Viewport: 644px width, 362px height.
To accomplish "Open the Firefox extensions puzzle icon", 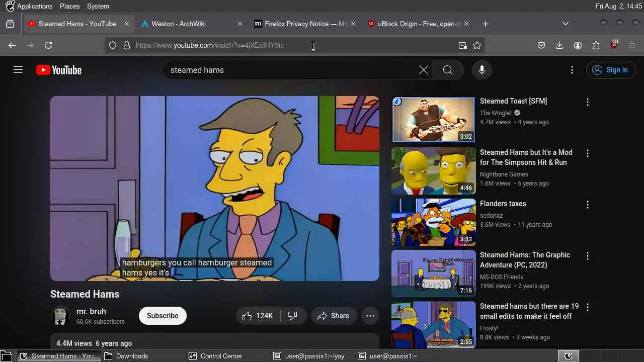I will tap(596, 45).
